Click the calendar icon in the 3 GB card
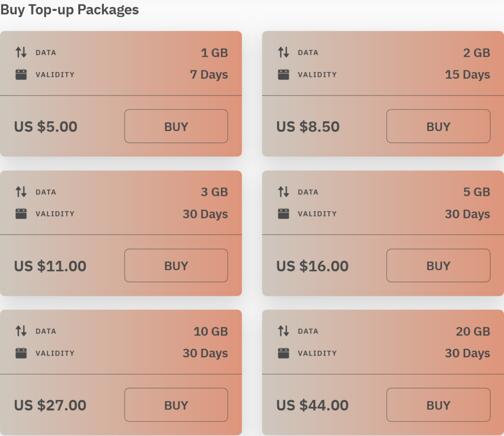The width and height of the screenshot is (504, 436). click(x=21, y=214)
